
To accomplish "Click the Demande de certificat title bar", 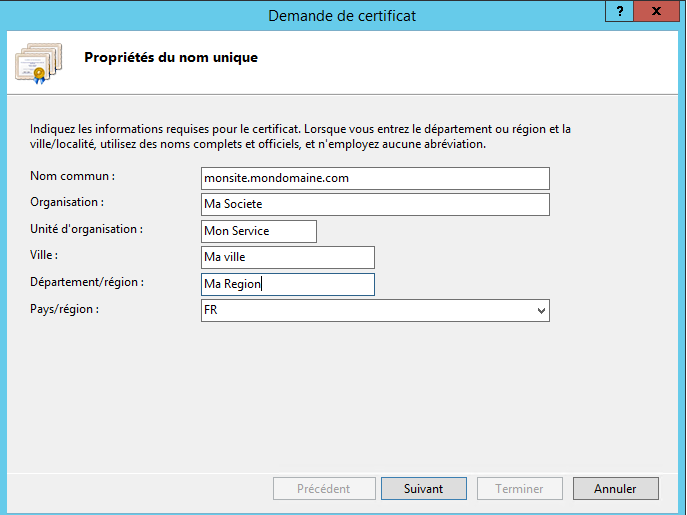I will click(x=342, y=16).
